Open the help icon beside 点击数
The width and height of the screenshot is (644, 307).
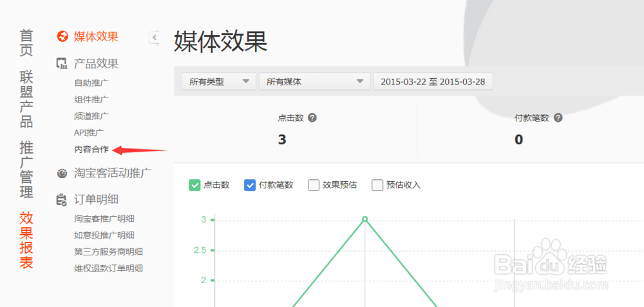click(312, 118)
